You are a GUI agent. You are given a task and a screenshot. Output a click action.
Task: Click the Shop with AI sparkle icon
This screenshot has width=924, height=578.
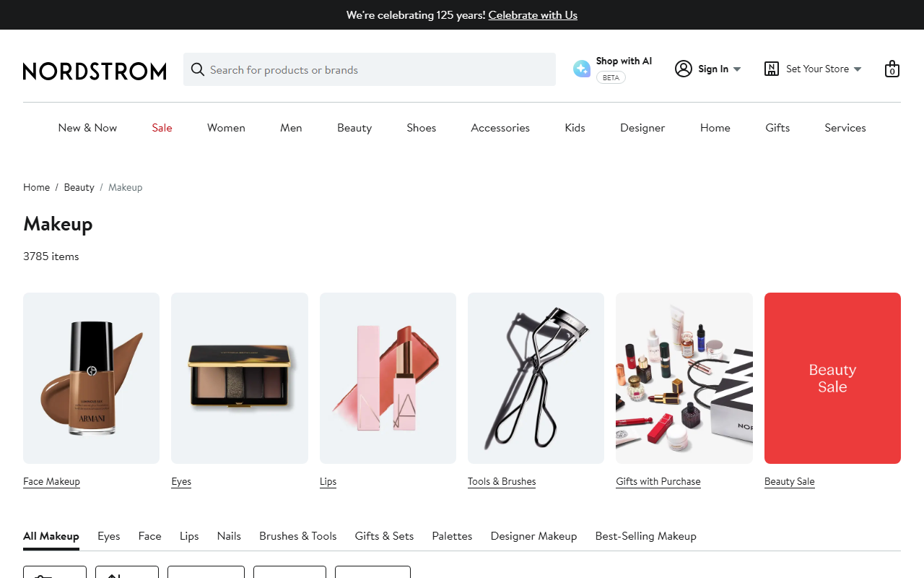[x=582, y=69]
